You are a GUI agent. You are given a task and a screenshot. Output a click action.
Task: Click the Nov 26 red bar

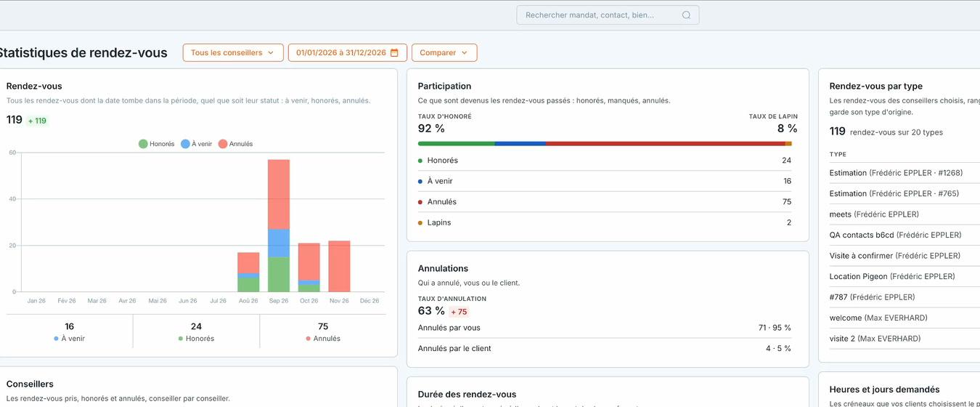[339, 266]
